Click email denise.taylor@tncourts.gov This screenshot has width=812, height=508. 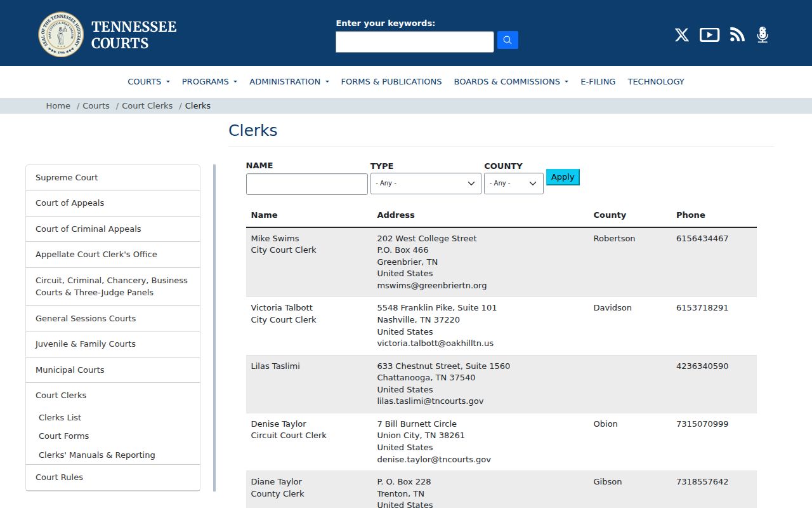(434, 460)
